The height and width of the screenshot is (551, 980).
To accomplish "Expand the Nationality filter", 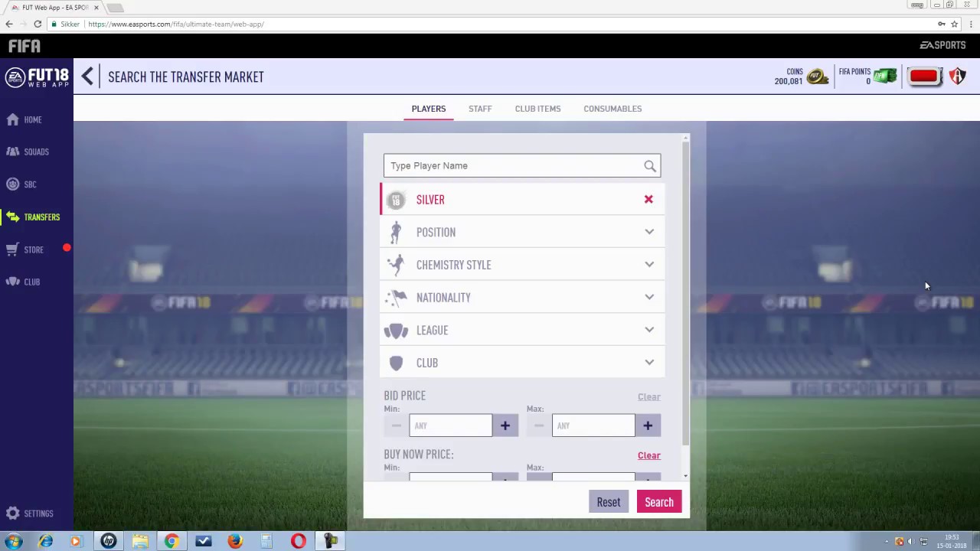I will [522, 298].
